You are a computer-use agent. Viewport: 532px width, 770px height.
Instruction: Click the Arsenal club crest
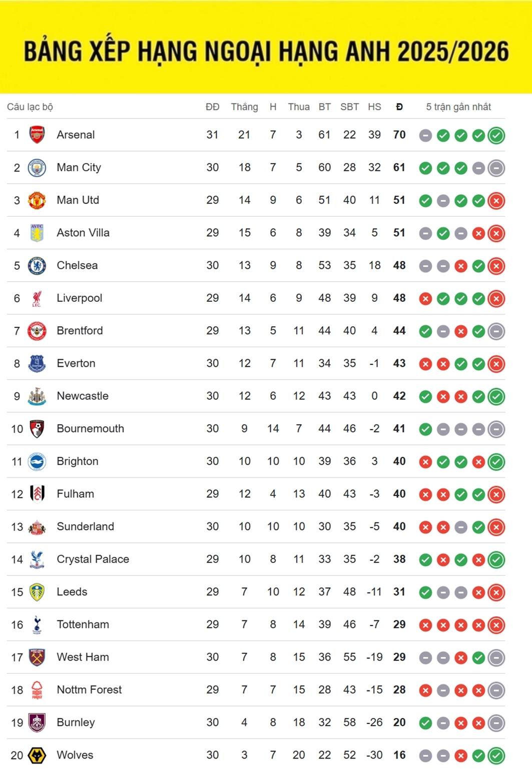tap(37, 135)
